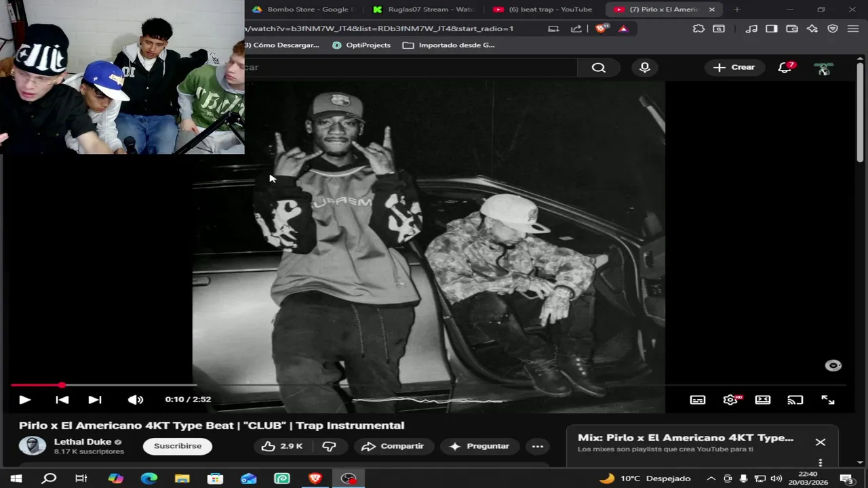Open browser extensions puzzle icon
The height and width of the screenshot is (488, 868).
(698, 28)
